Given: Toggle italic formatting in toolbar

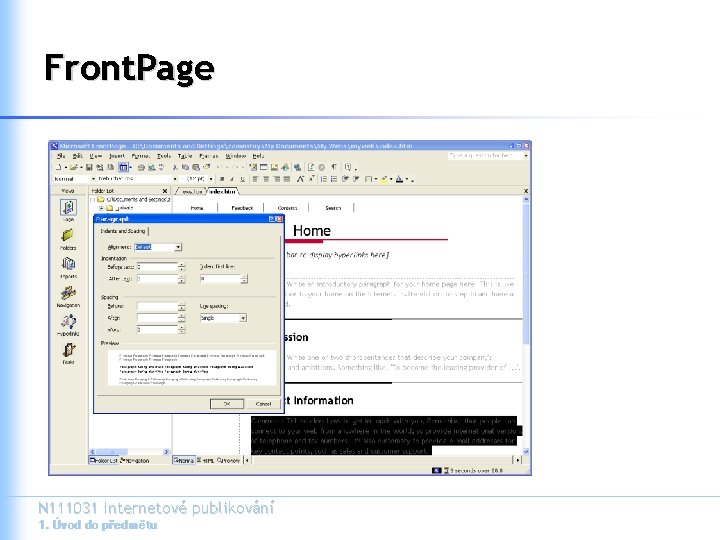Looking at the screenshot, I should tap(232, 179).
